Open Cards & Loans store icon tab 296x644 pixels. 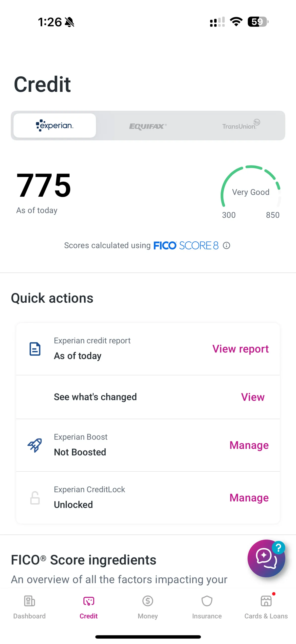pos(266,601)
